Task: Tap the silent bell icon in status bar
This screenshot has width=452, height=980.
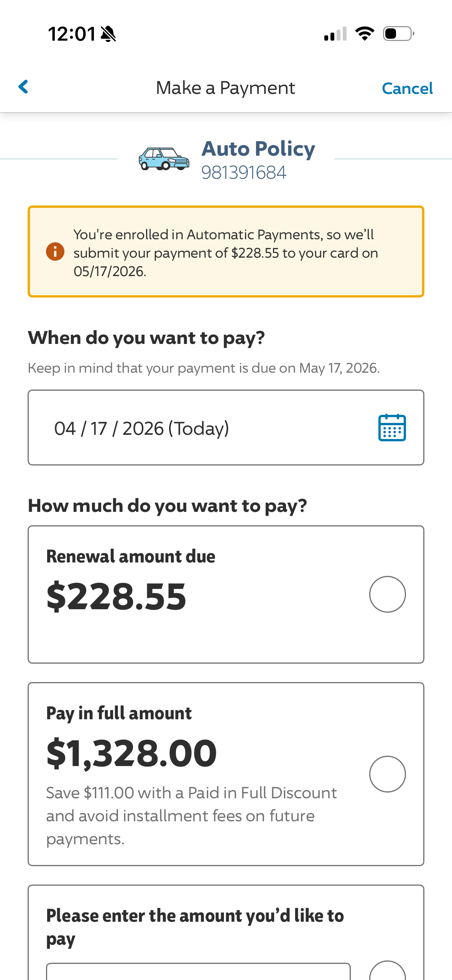Action: click(108, 34)
